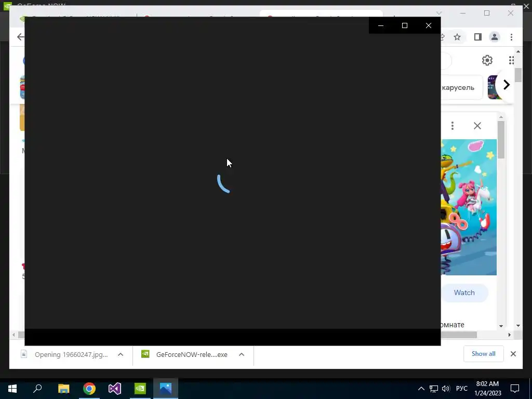Open Chrome's three-dot menu
532x399 pixels.
pyautogui.click(x=511, y=37)
